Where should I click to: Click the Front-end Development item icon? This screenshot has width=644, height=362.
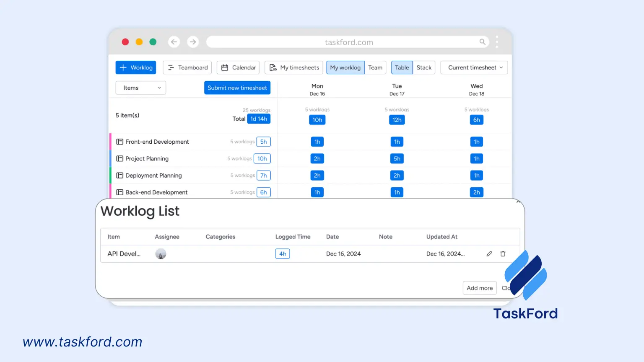click(119, 142)
